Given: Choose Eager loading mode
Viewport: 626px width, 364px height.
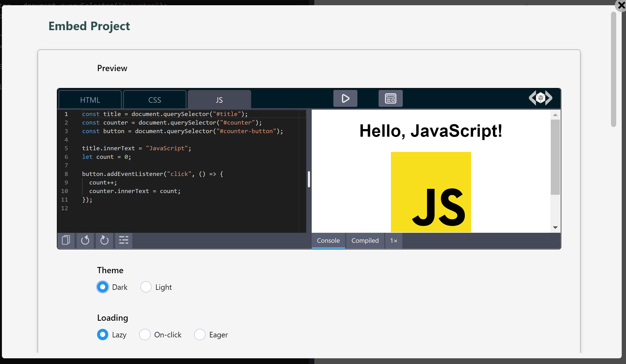Looking at the screenshot, I should pyautogui.click(x=200, y=335).
